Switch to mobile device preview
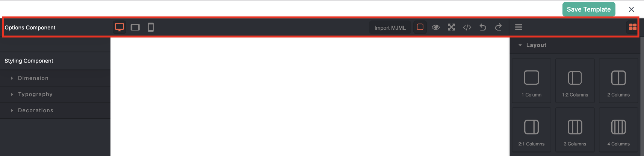644x156 pixels. (x=151, y=27)
